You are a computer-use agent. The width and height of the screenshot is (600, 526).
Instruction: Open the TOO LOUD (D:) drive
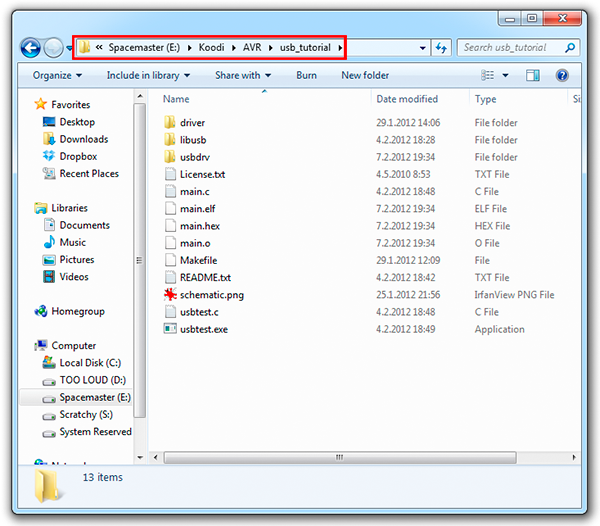click(x=93, y=380)
